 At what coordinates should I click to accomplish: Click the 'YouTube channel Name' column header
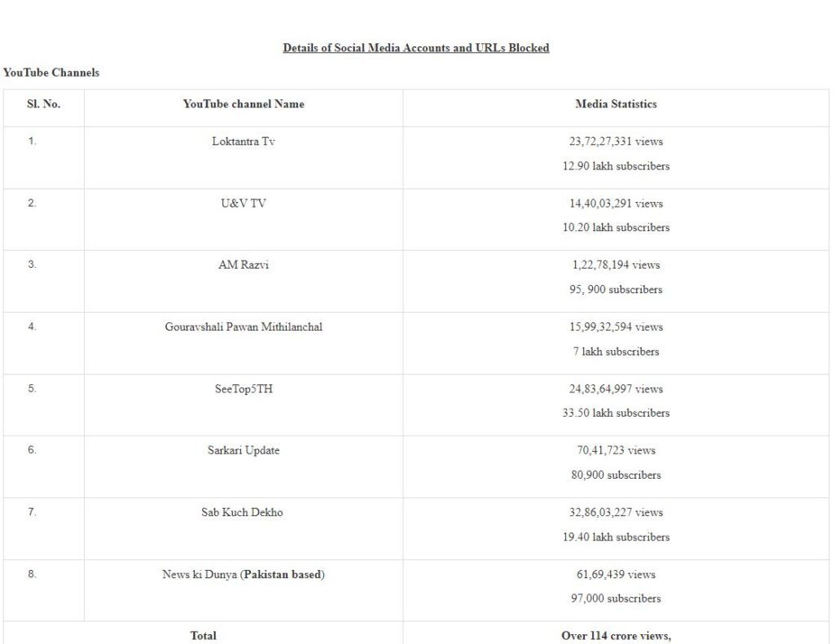(244, 103)
